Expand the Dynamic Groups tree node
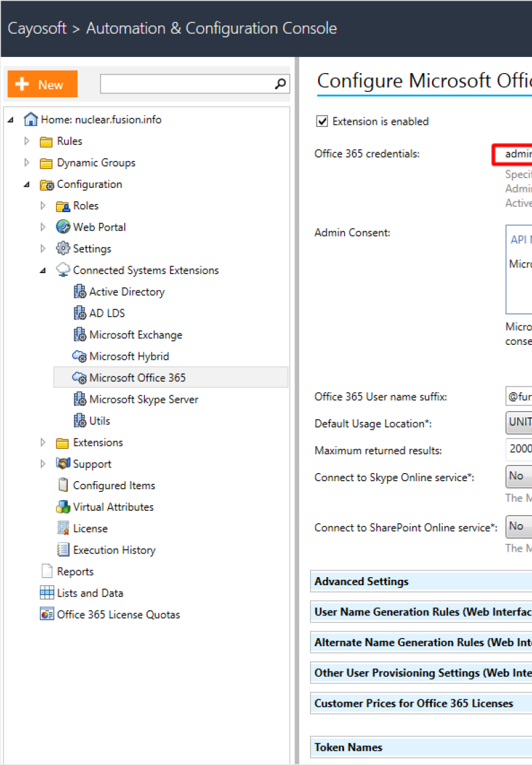Image resolution: width=532 pixels, height=765 pixels. [27, 162]
